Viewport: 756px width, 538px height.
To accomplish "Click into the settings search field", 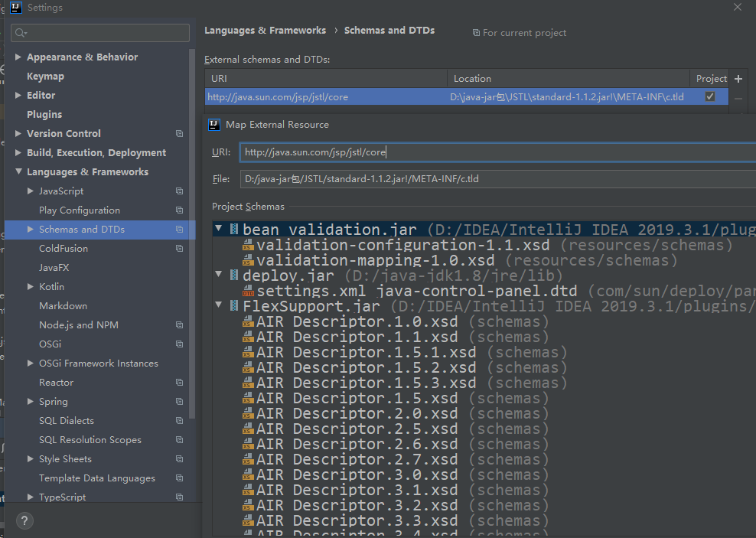I will pos(100,33).
